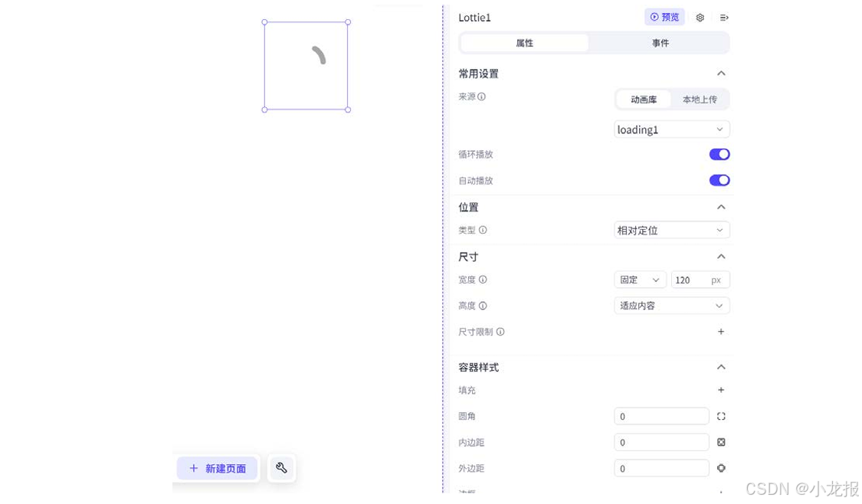
Task: Select the 属性 tab
Action: pos(525,43)
